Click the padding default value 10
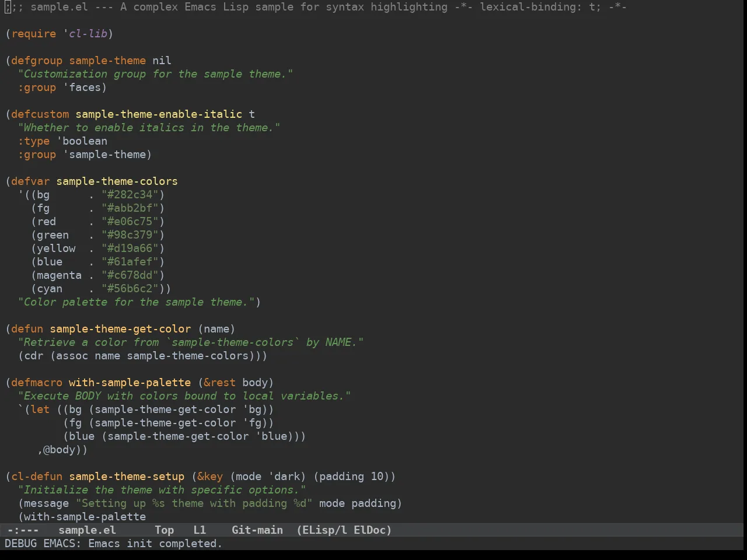Screen dimensions: 747x560 click(377, 477)
